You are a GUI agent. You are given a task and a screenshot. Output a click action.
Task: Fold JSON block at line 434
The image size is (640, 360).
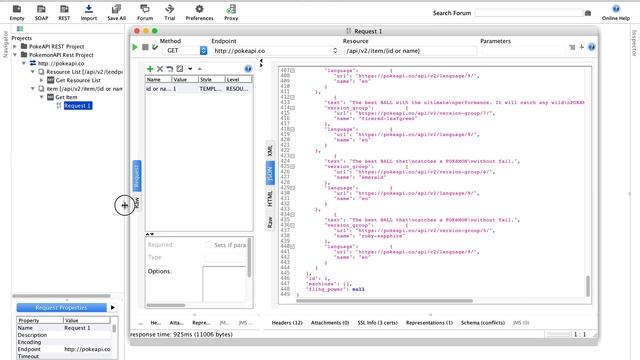[x=293, y=214]
